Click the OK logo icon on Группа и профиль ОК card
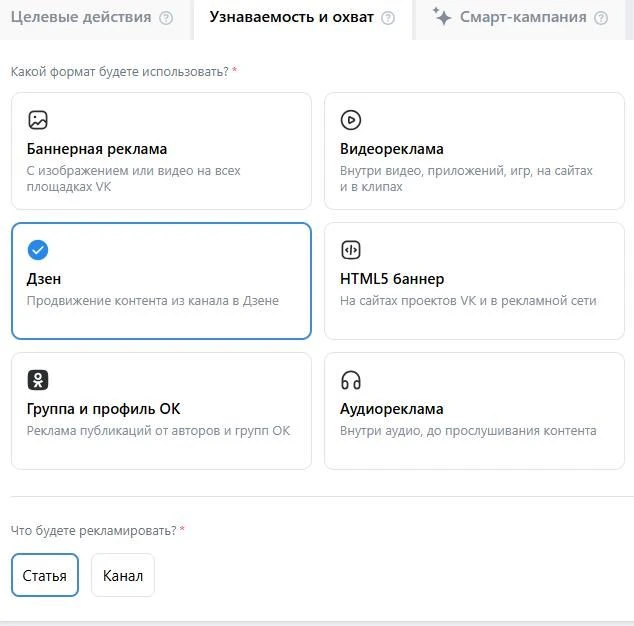Image resolution: width=634 pixels, height=626 pixels. click(x=38, y=380)
